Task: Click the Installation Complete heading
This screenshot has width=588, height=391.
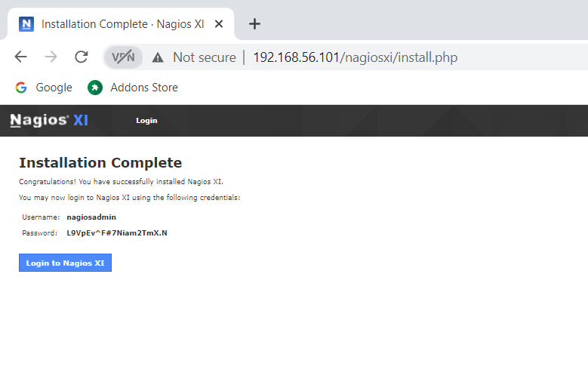Action: (x=100, y=163)
